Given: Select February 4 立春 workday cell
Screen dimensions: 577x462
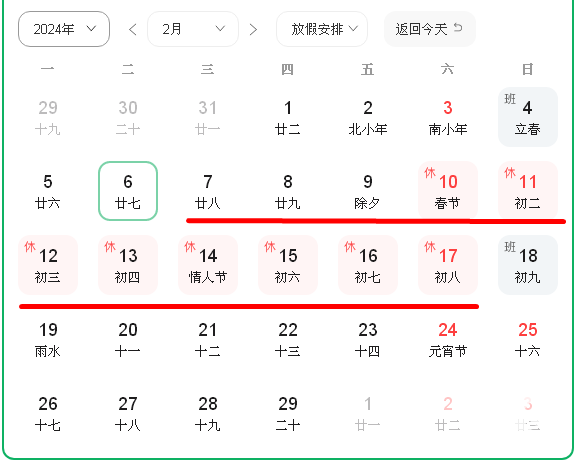Looking at the screenshot, I should pyautogui.click(x=528, y=117).
